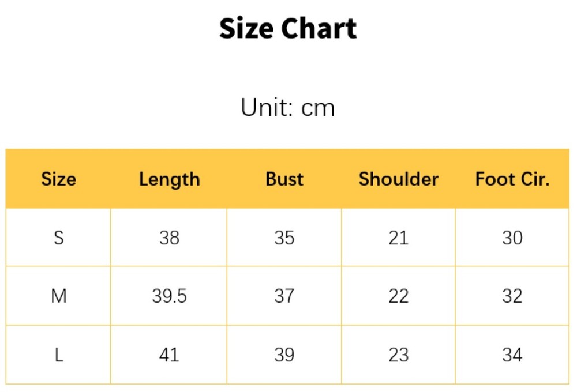Select the Foot Cir. column header
This screenshot has width=577, height=392.
coord(512,179)
